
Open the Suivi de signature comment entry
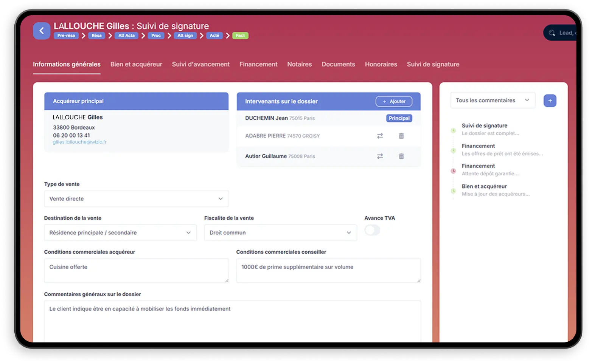pyautogui.click(x=490, y=129)
